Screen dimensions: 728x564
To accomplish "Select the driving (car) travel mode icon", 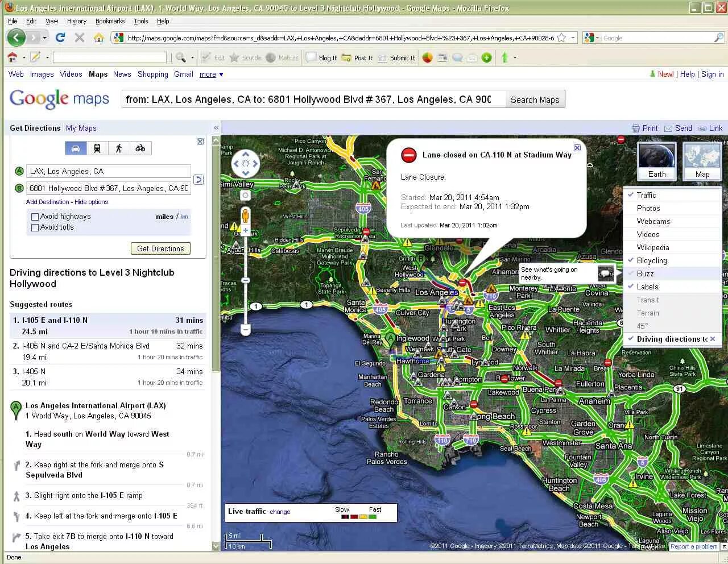I will (x=76, y=148).
